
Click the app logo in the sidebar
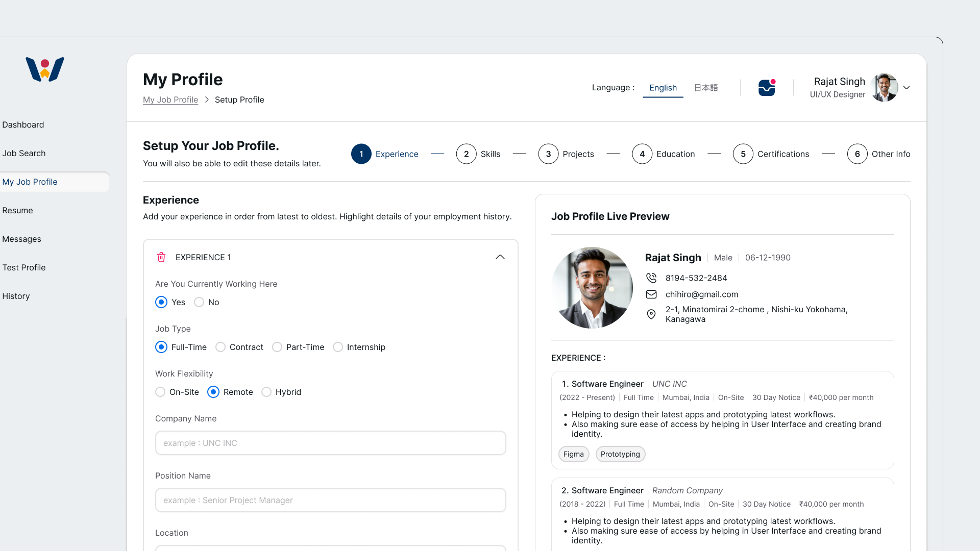(45, 69)
